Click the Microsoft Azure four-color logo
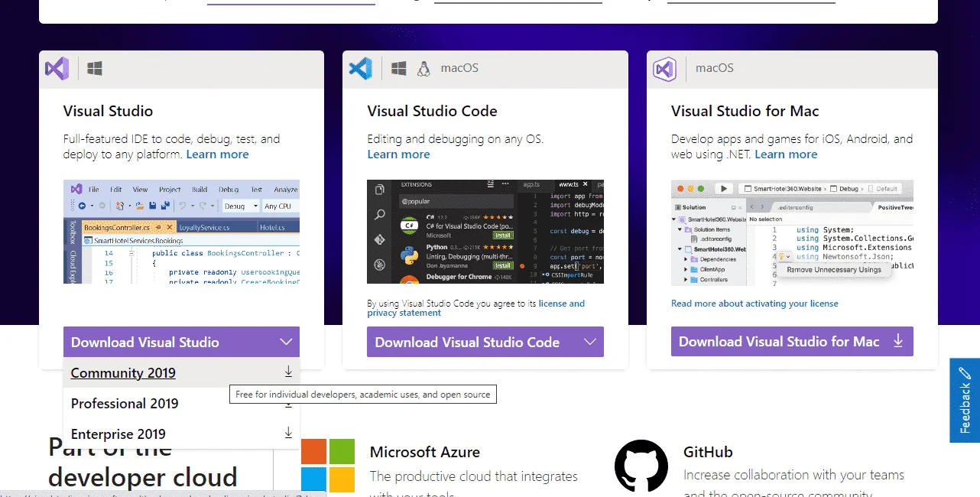Screen dimensions: 980x497 [x=327, y=465]
